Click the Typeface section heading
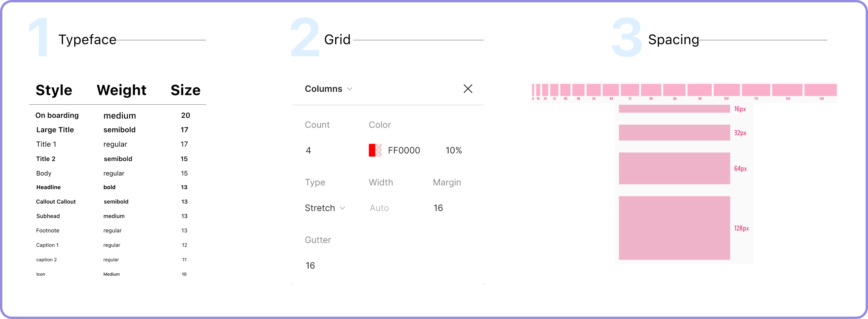The image size is (868, 319). point(87,39)
